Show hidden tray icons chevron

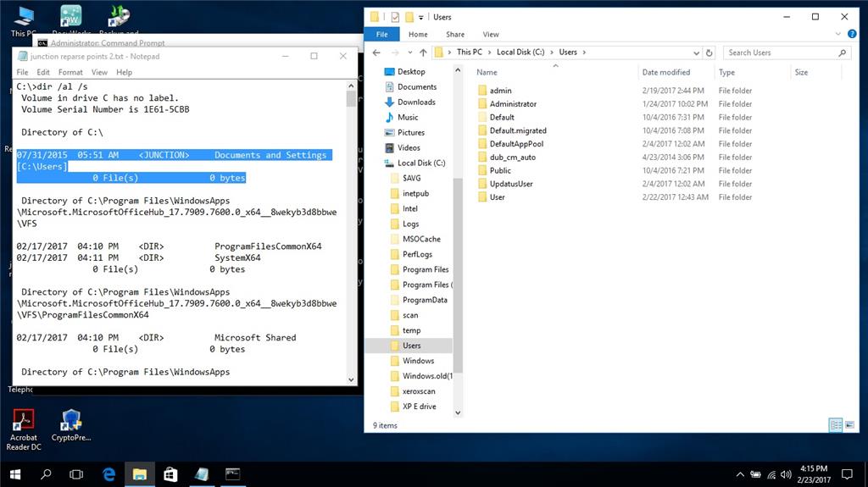tap(740, 474)
